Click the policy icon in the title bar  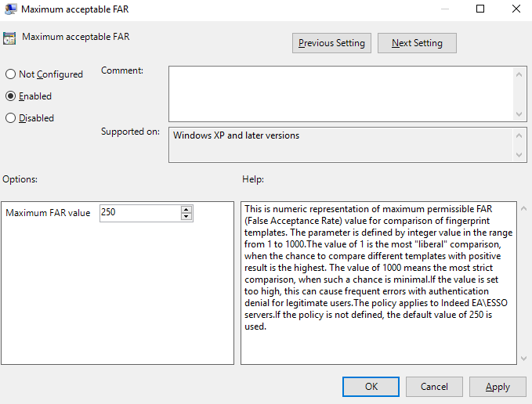click(x=9, y=9)
